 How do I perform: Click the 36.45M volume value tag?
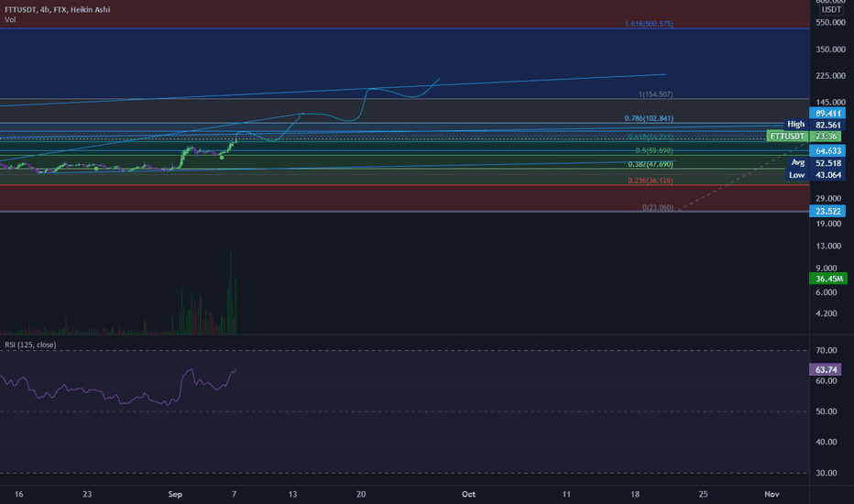pos(829,279)
